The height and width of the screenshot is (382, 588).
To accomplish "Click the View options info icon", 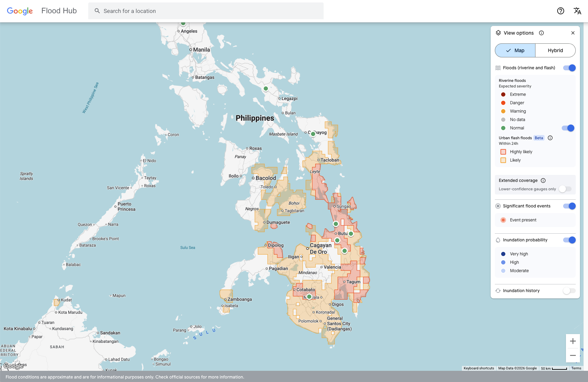I will [541, 33].
